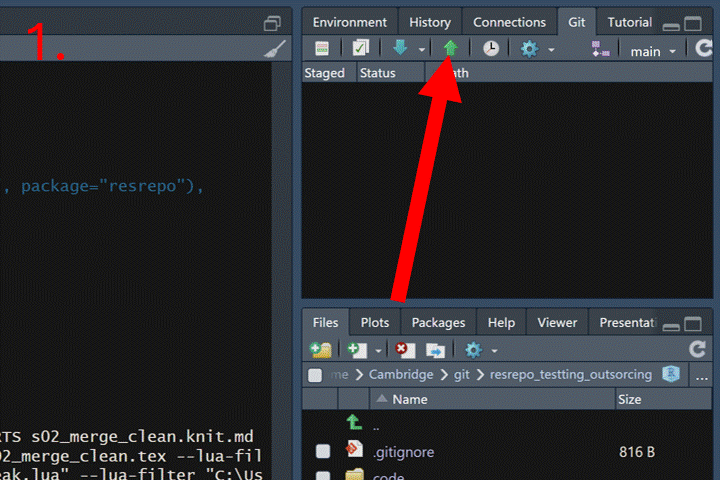Open the Files pane gear More menu
The height and width of the screenshot is (480, 720).
[x=473, y=350]
